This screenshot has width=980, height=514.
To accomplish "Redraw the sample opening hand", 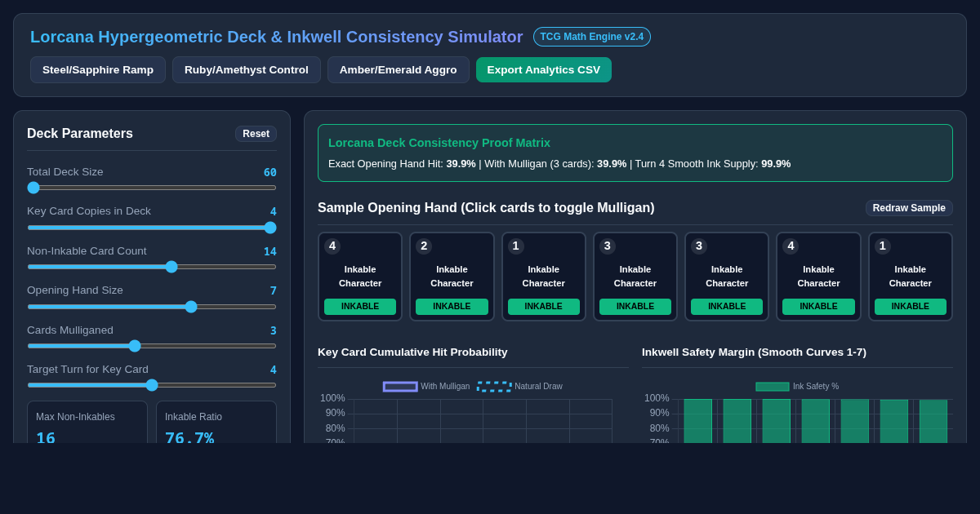I will [909, 208].
